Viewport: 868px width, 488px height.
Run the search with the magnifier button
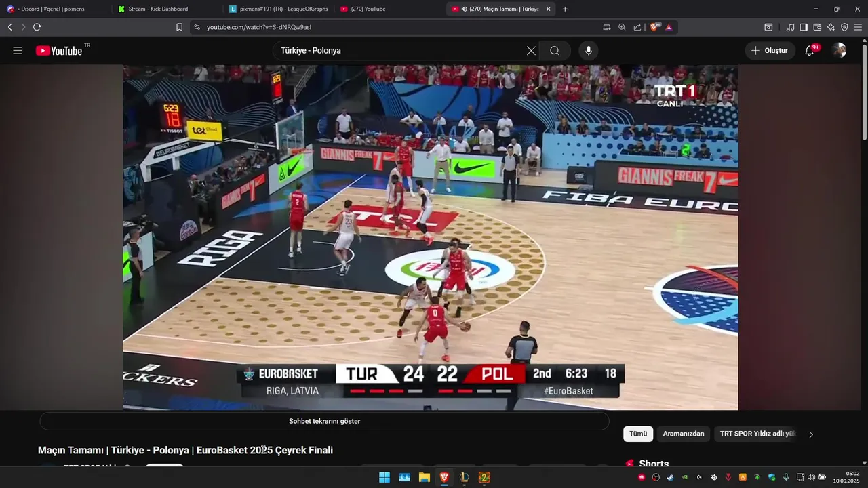click(555, 51)
